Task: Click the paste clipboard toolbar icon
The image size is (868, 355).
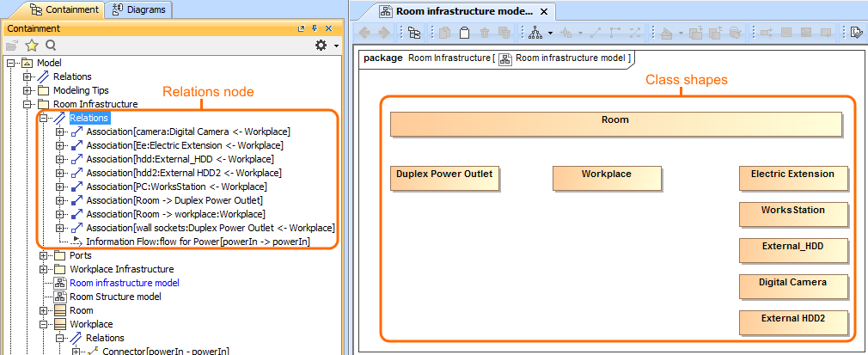Action: click(x=464, y=34)
